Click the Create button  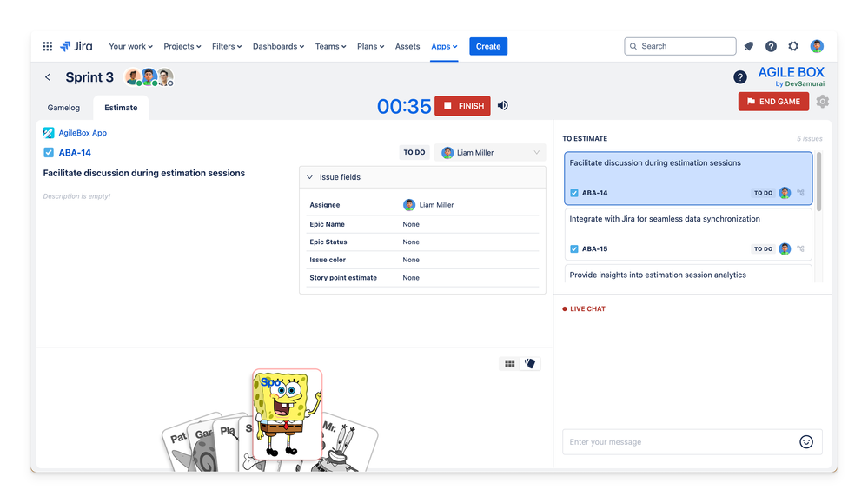coord(488,47)
